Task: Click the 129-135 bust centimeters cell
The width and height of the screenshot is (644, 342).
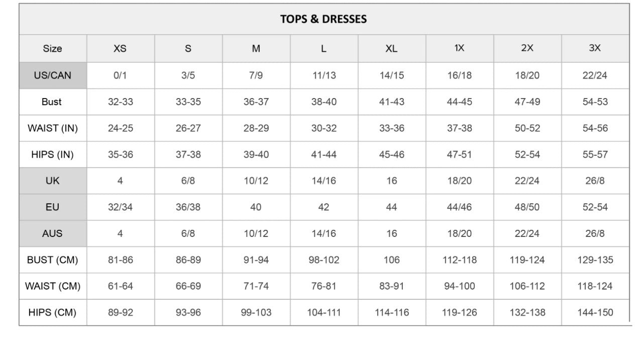Action: point(595,260)
